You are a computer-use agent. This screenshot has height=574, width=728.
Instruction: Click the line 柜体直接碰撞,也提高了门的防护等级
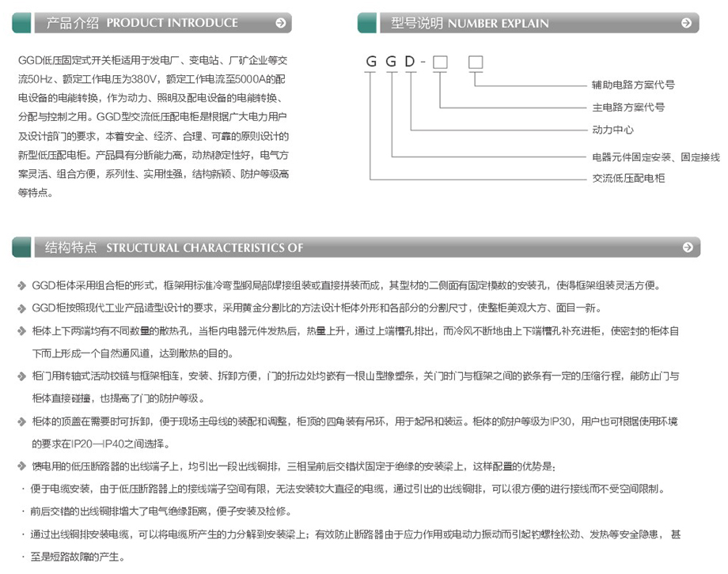tap(118, 398)
